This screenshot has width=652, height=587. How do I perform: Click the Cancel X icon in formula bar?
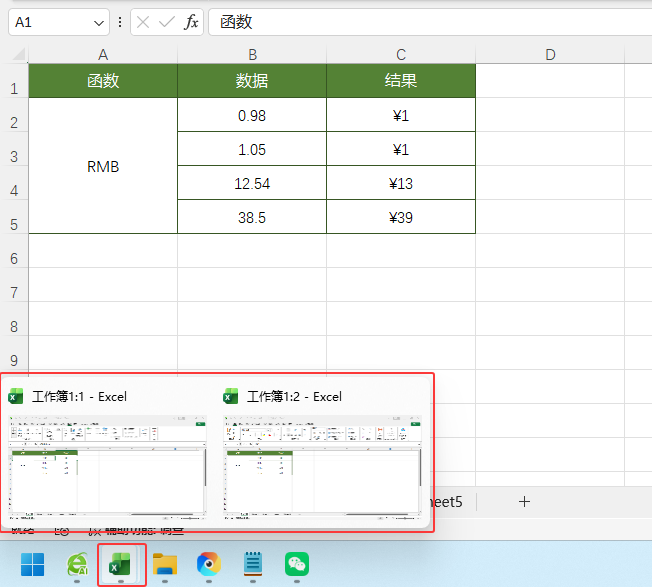tap(143, 22)
